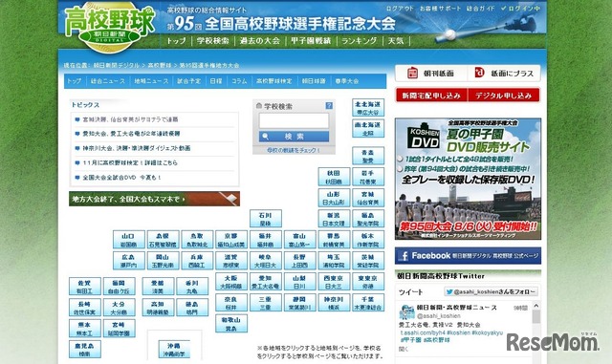
Task: Open the 南北海道 regional page link
Action: 367,125
